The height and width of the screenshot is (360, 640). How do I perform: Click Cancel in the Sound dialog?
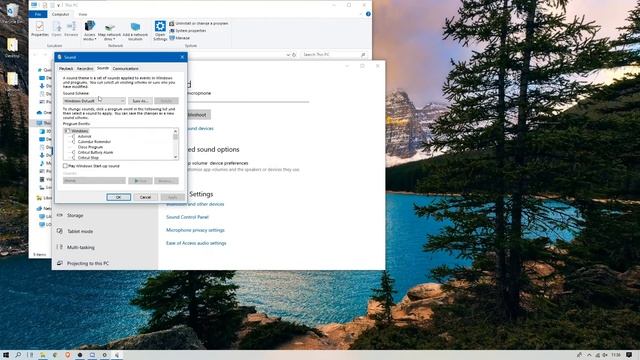(x=145, y=197)
